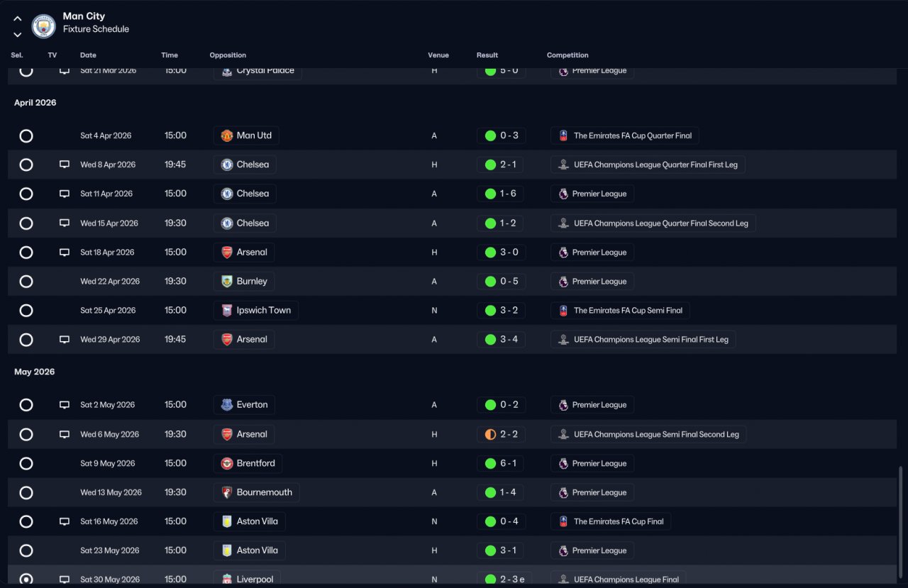Sort fixtures by Date column
This screenshot has width=908, height=588.
[88, 55]
